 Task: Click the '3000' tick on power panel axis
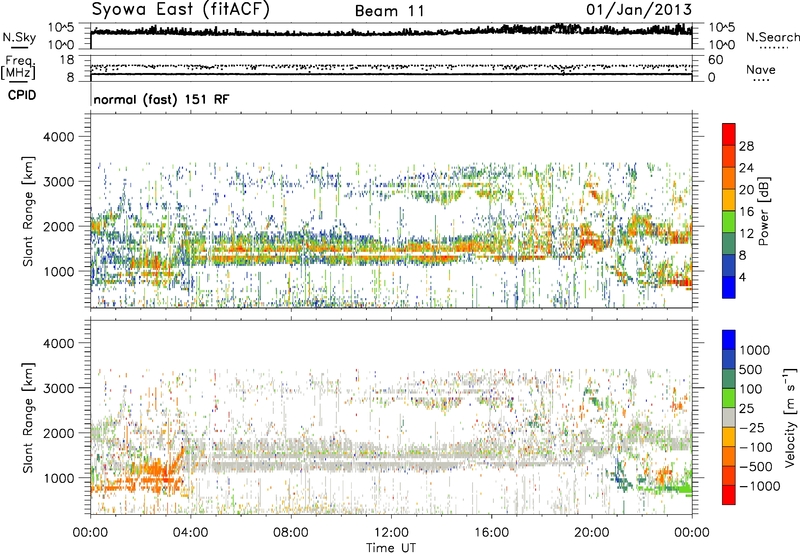click(59, 182)
